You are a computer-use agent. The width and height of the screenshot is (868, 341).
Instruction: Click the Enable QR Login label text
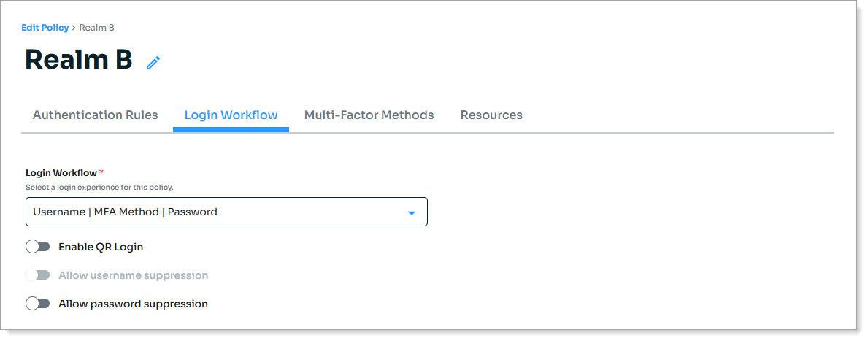tap(101, 247)
